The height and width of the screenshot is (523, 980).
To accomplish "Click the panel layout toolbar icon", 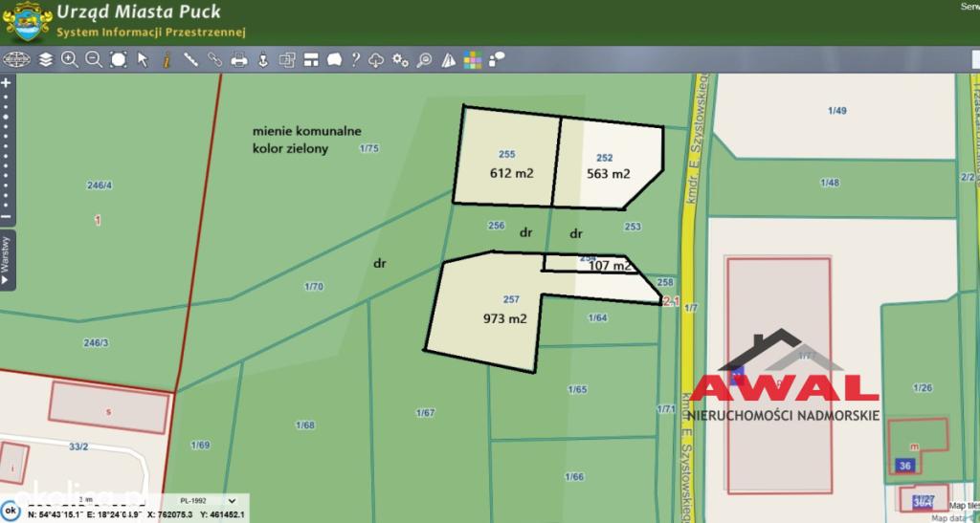I will [311, 59].
